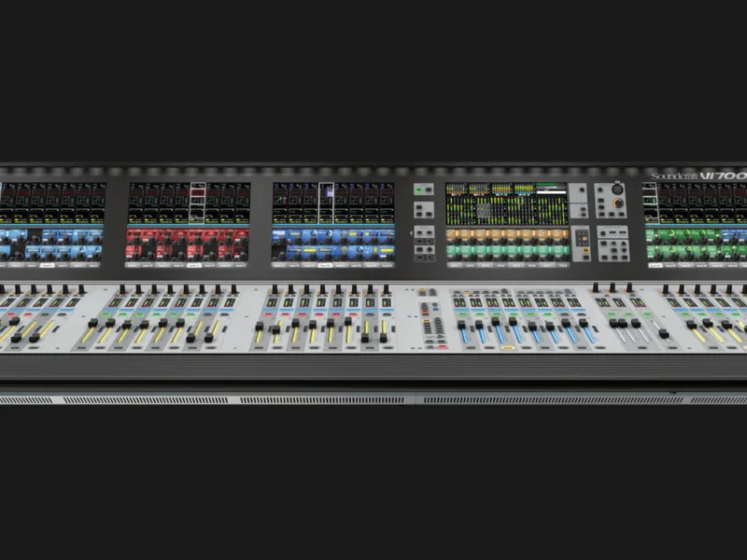Tap the orange encoder row on master screen
747x560 pixels.
tap(508, 236)
